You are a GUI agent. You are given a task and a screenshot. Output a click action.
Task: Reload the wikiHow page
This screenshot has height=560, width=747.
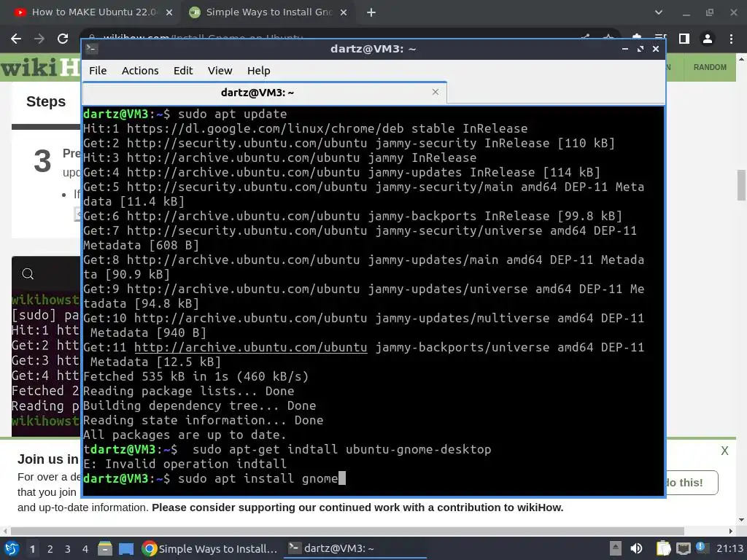[63, 39]
